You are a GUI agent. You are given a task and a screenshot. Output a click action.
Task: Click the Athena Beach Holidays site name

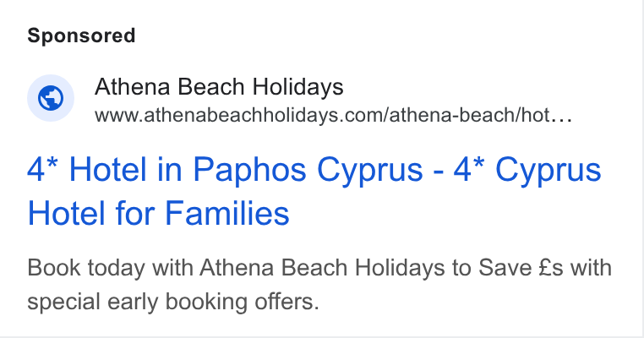[219, 87]
